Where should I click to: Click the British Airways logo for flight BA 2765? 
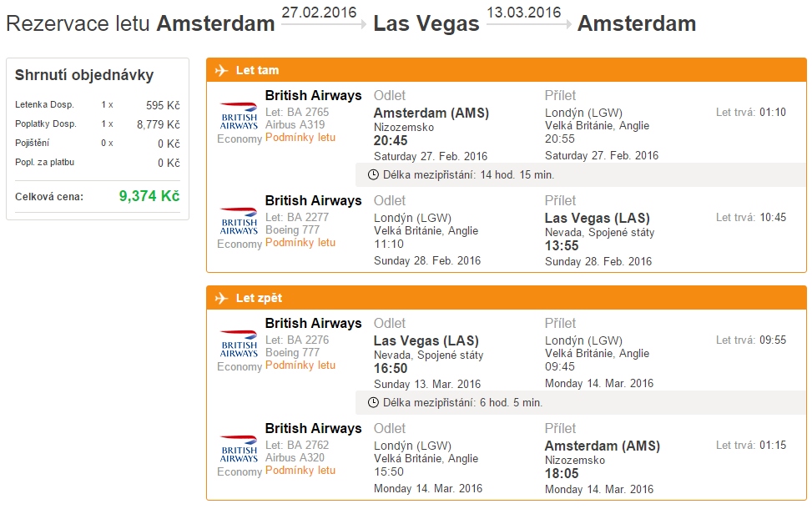point(239,117)
